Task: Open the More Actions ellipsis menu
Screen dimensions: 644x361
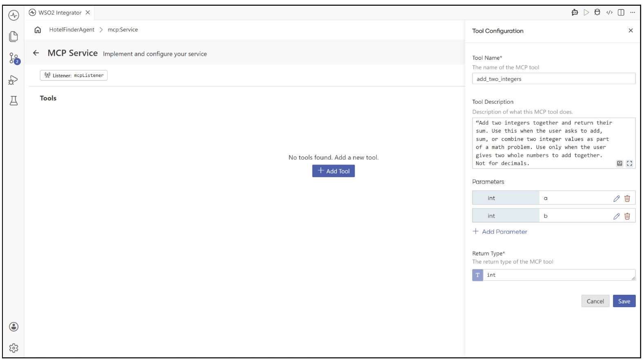Action: [633, 13]
